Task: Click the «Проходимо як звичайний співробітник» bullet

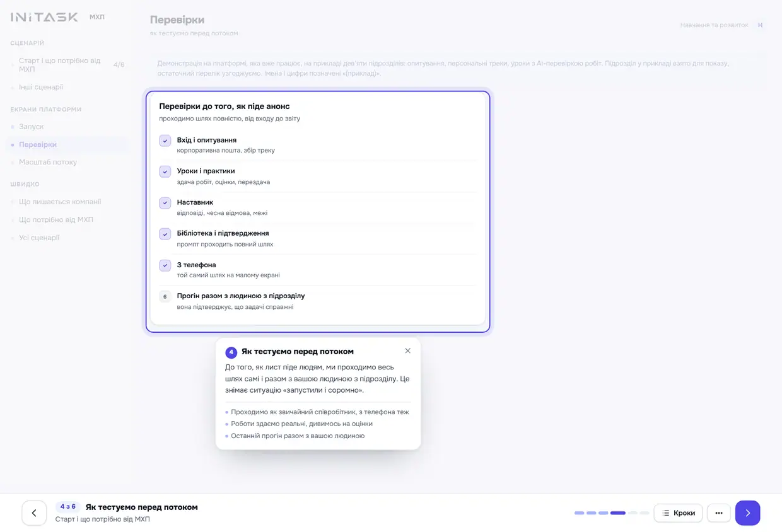Action: click(320, 412)
